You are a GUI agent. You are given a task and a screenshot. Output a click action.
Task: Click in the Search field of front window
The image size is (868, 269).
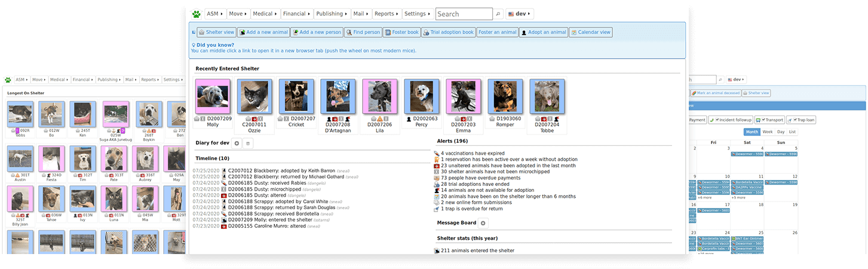point(464,14)
